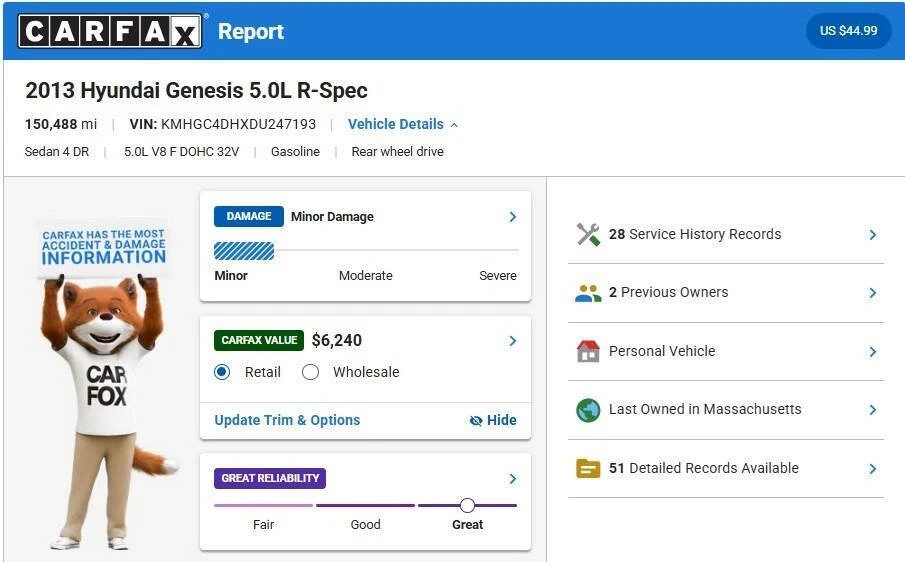Click the CARFAX logo

[110, 31]
